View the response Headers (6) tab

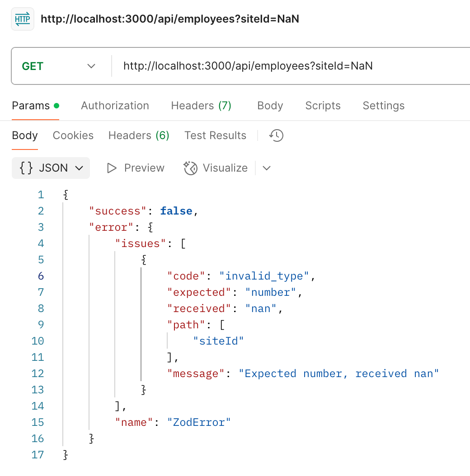click(x=139, y=135)
